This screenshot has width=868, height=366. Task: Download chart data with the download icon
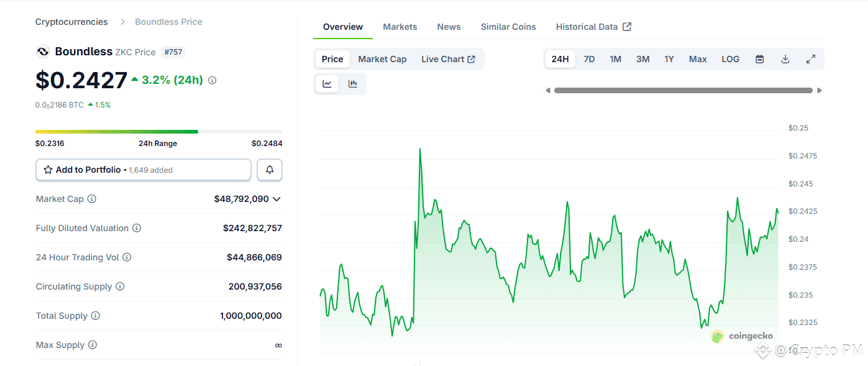click(785, 59)
